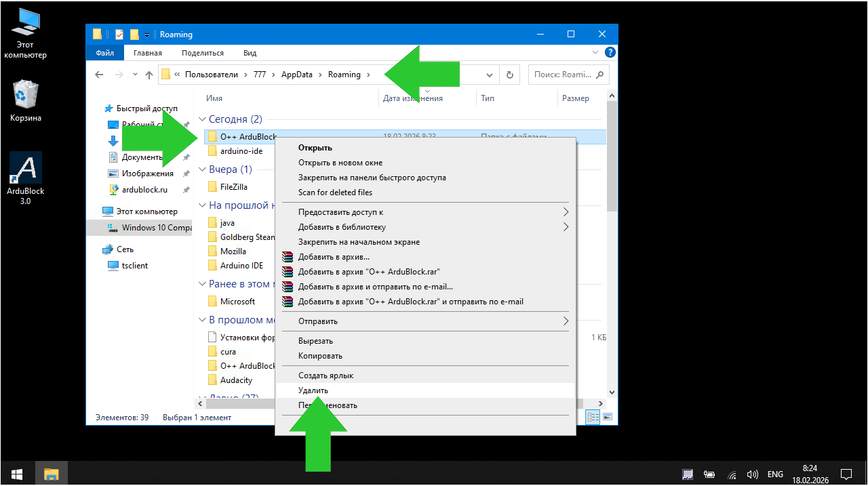
Task: Open the Файл ribbon tab
Action: pos(104,53)
